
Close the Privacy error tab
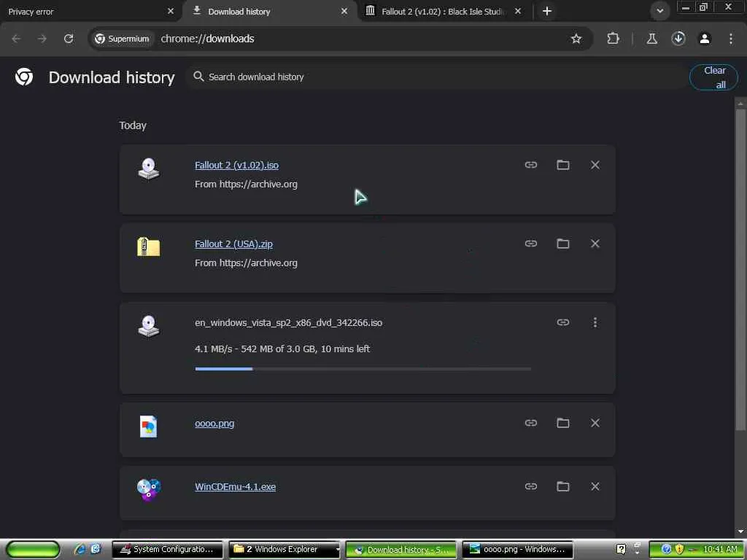[x=171, y=11]
